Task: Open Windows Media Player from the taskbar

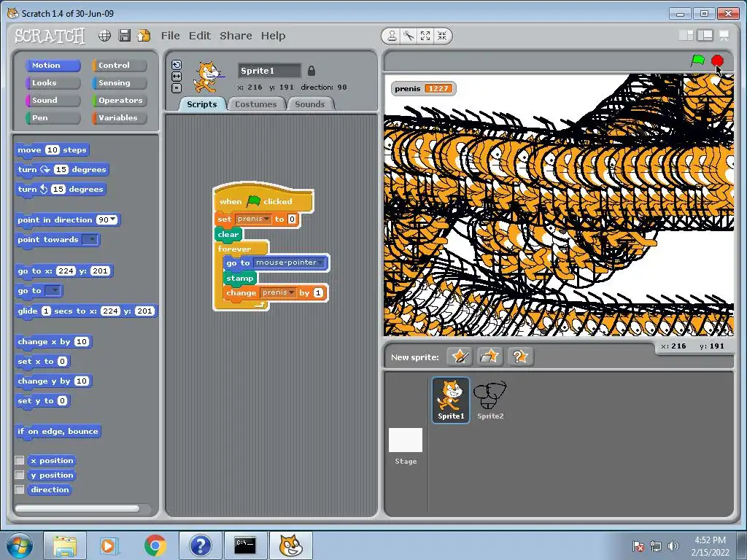Action: click(x=108, y=545)
